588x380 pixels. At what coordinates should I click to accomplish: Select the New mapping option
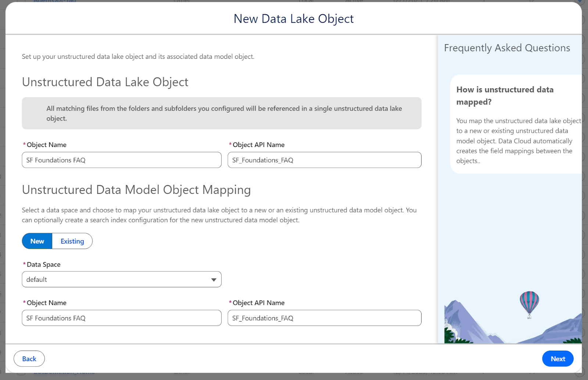37,241
